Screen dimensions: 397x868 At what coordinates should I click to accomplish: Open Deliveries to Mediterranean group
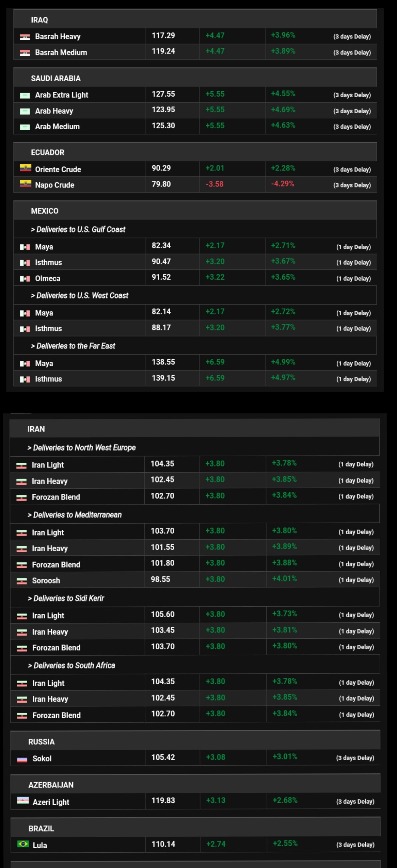coord(75,515)
